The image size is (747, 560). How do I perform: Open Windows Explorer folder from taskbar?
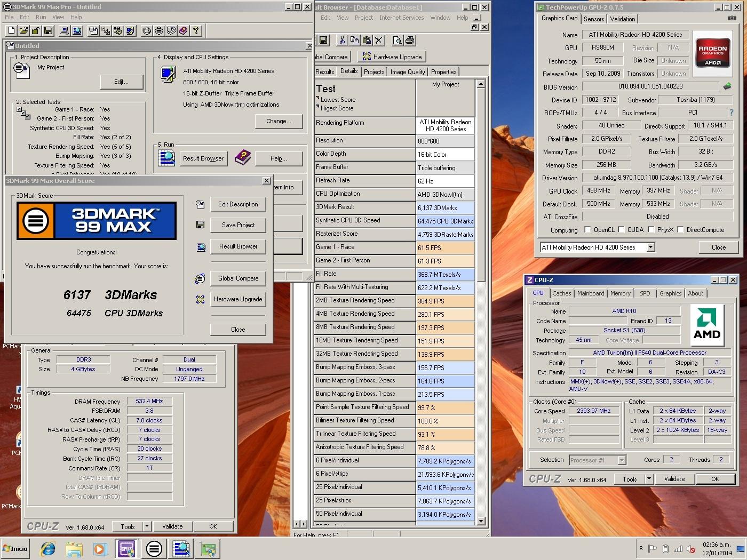pyautogui.click(x=74, y=548)
